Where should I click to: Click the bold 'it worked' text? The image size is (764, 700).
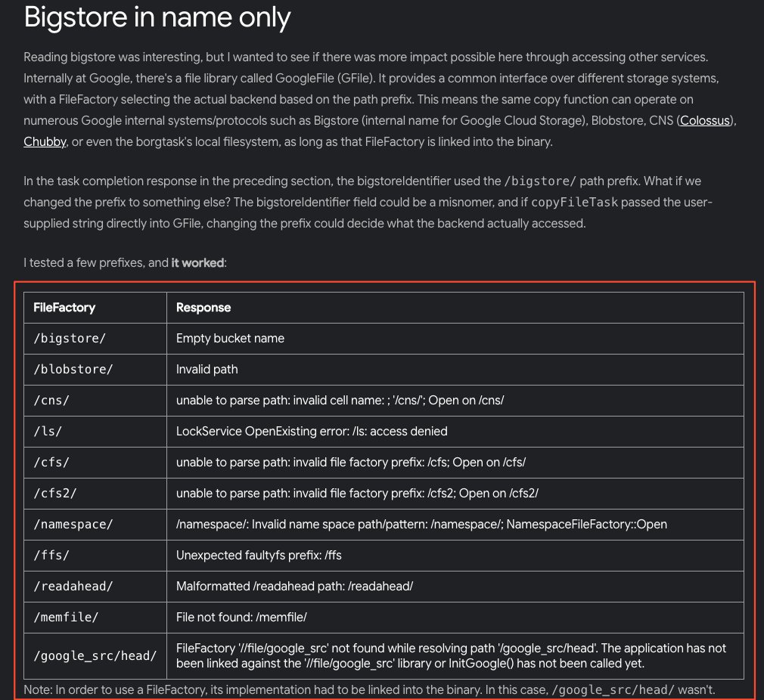(x=197, y=263)
